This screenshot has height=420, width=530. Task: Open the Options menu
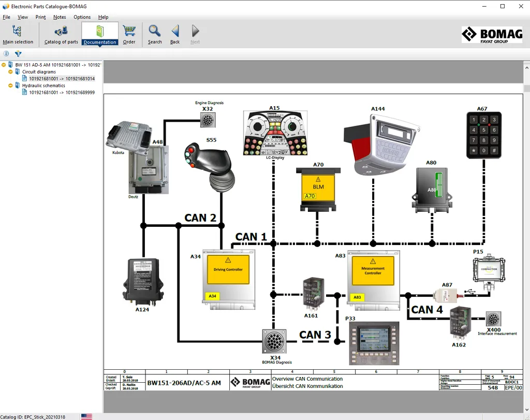82,17
